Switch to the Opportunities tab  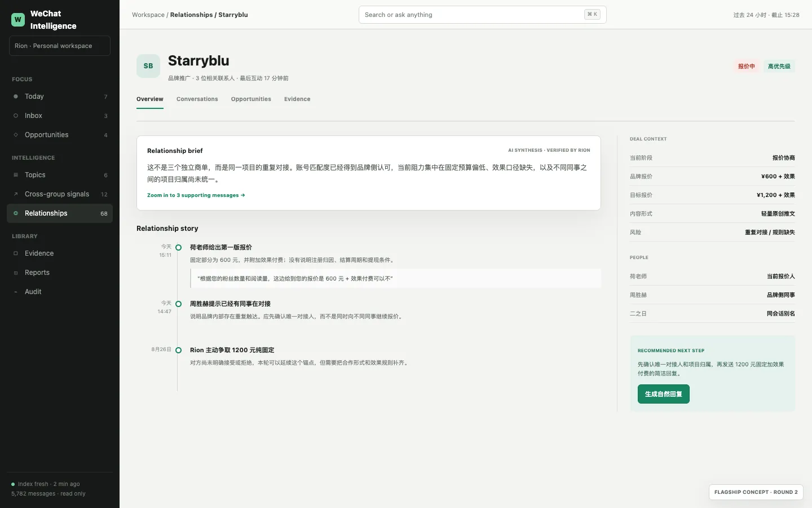[251, 99]
